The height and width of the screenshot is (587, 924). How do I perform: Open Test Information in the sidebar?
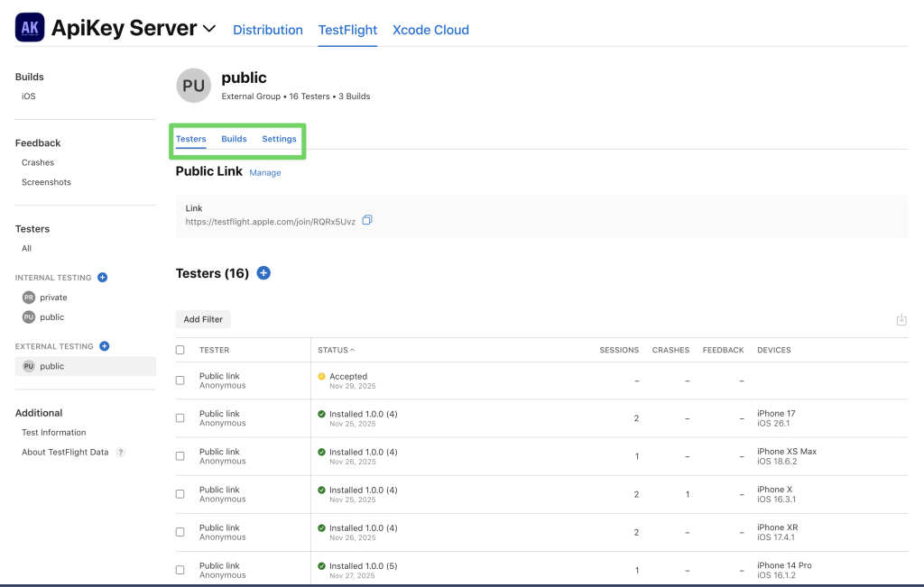pyautogui.click(x=54, y=433)
